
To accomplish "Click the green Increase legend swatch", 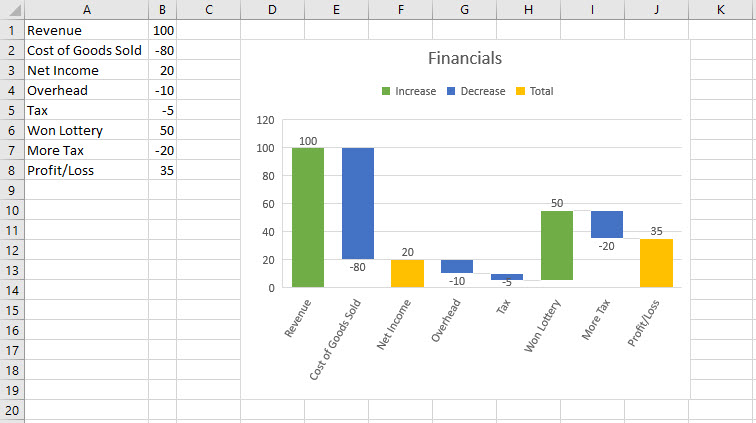I will 386,91.
